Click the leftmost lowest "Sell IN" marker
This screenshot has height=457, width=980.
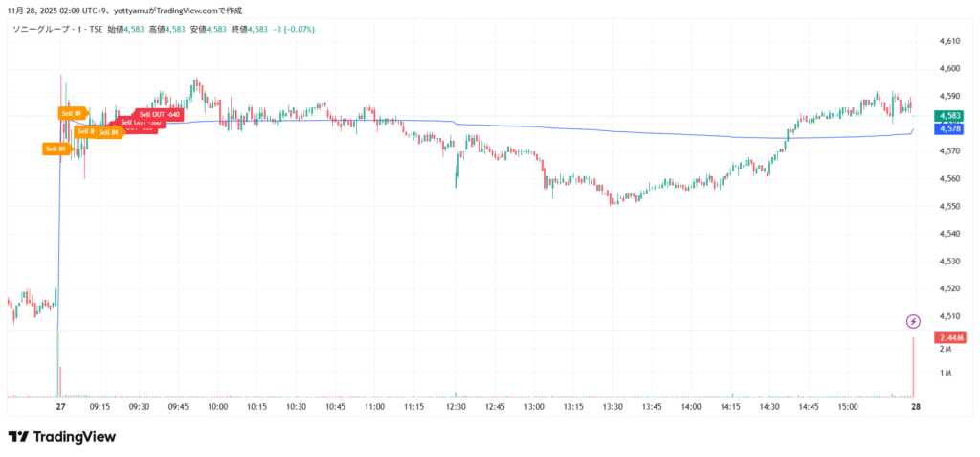coord(56,149)
